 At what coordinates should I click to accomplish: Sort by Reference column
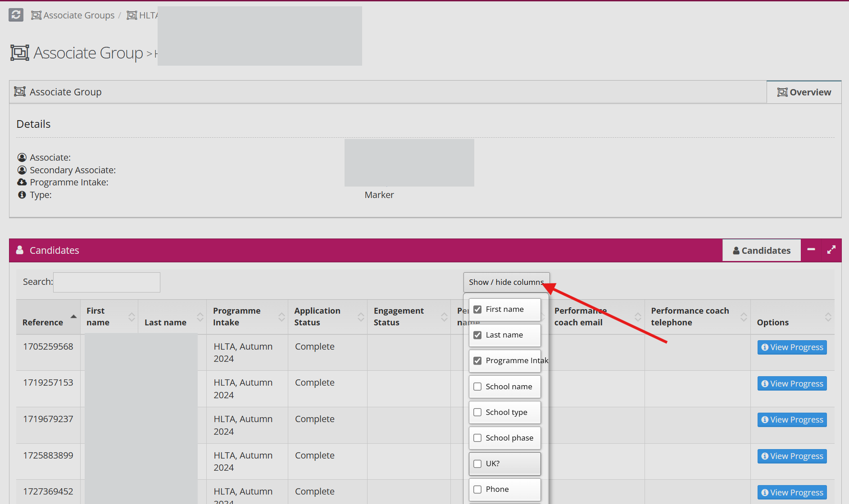pos(48,317)
